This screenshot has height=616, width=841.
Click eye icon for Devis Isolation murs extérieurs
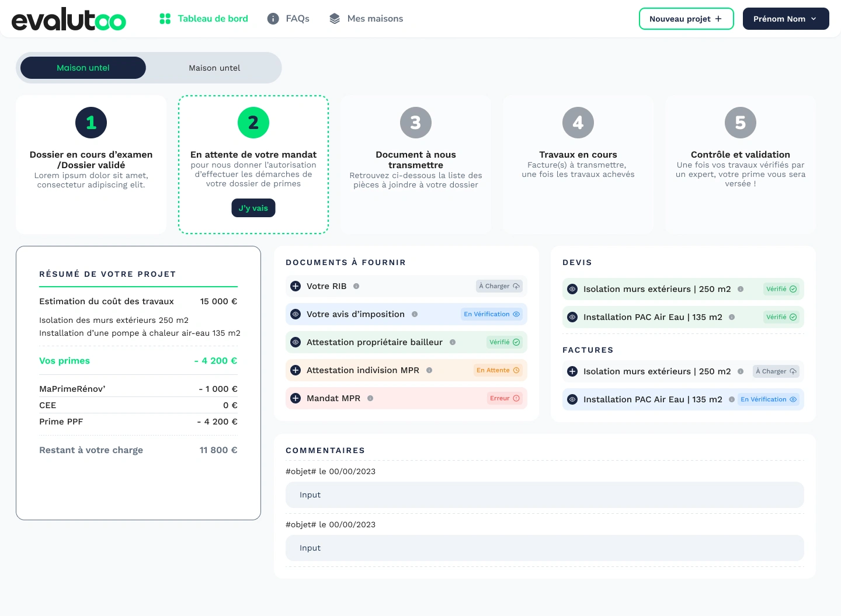point(572,289)
